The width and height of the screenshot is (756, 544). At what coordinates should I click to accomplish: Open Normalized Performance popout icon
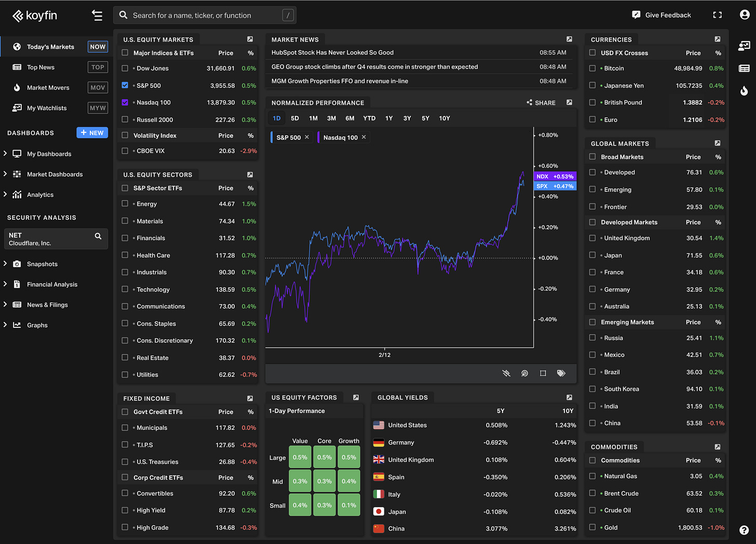pos(569,102)
